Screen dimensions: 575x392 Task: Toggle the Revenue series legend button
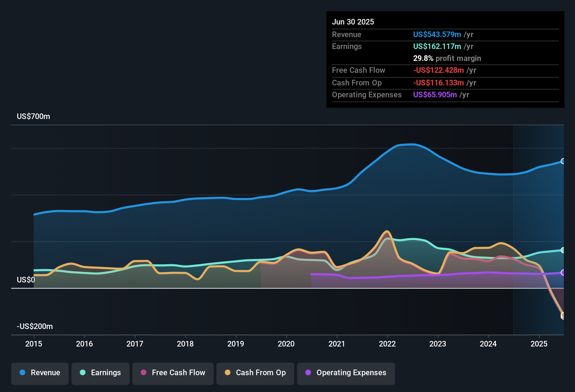pyautogui.click(x=40, y=373)
